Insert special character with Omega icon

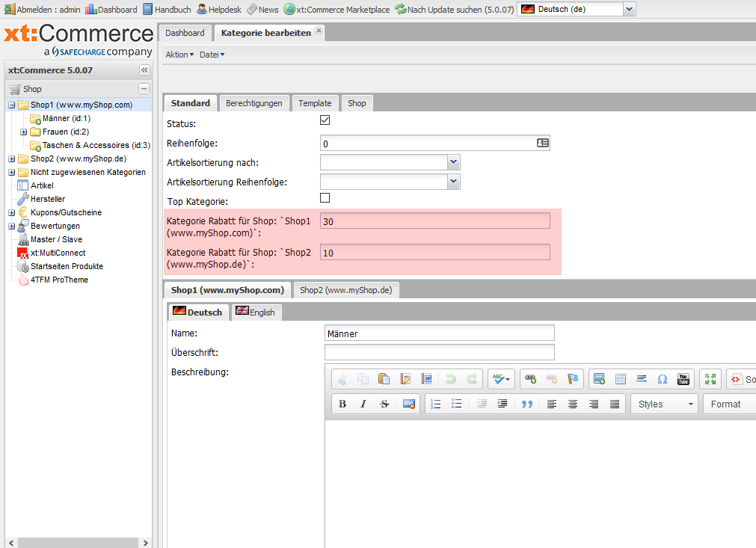point(662,379)
